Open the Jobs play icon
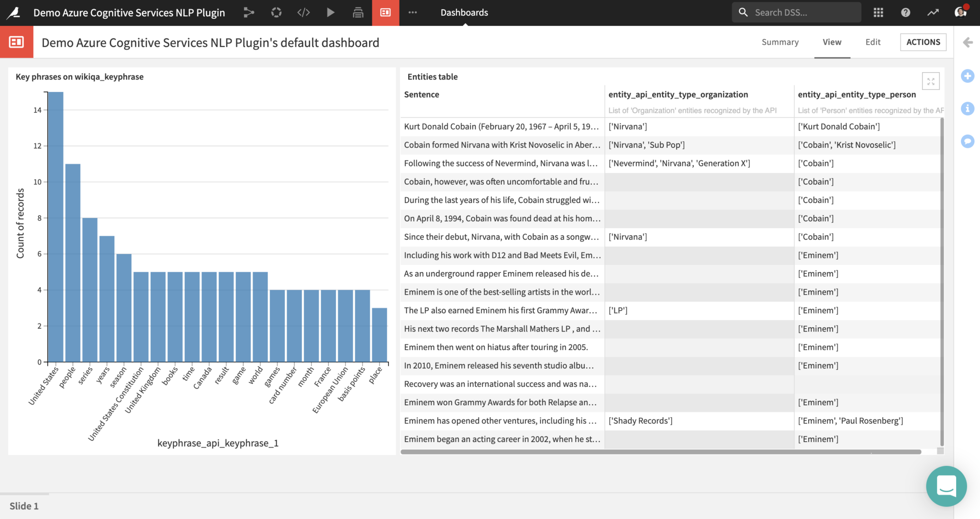This screenshot has height=519, width=980. click(331, 12)
